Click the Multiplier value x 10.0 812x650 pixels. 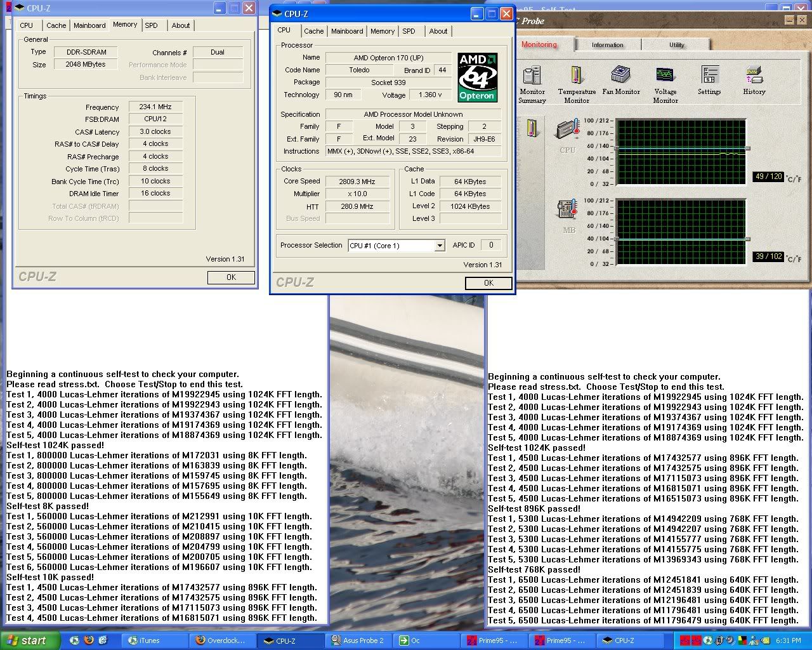[x=357, y=194]
